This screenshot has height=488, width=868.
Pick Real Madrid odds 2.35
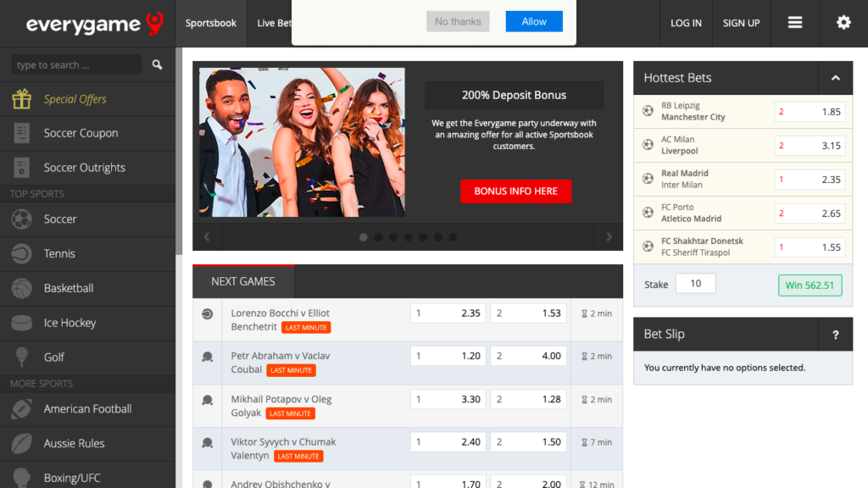(810, 180)
